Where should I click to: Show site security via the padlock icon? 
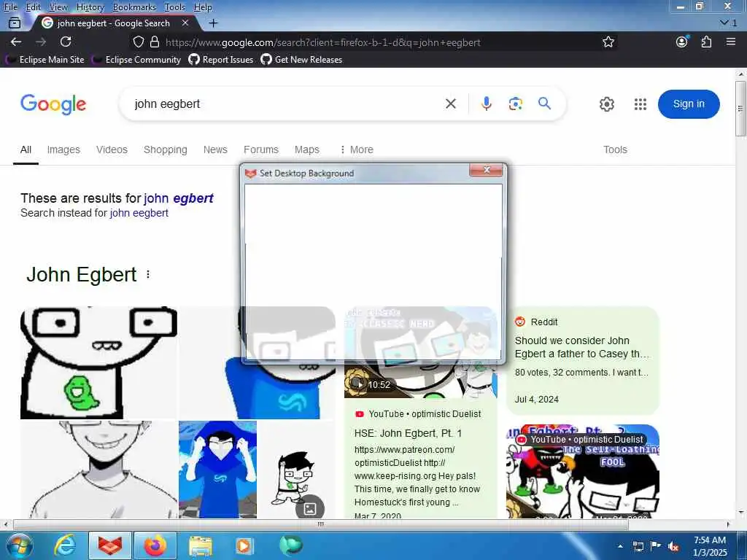(155, 42)
